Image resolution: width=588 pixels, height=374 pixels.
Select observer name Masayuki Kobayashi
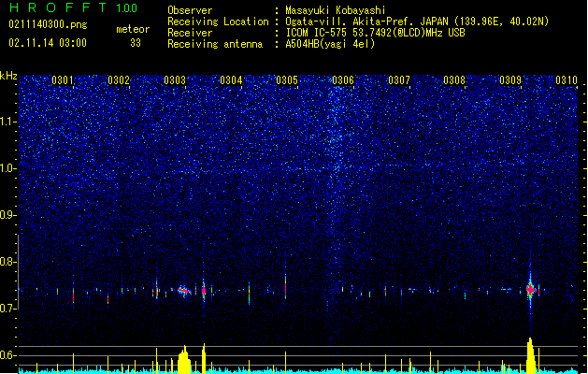click(336, 10)
